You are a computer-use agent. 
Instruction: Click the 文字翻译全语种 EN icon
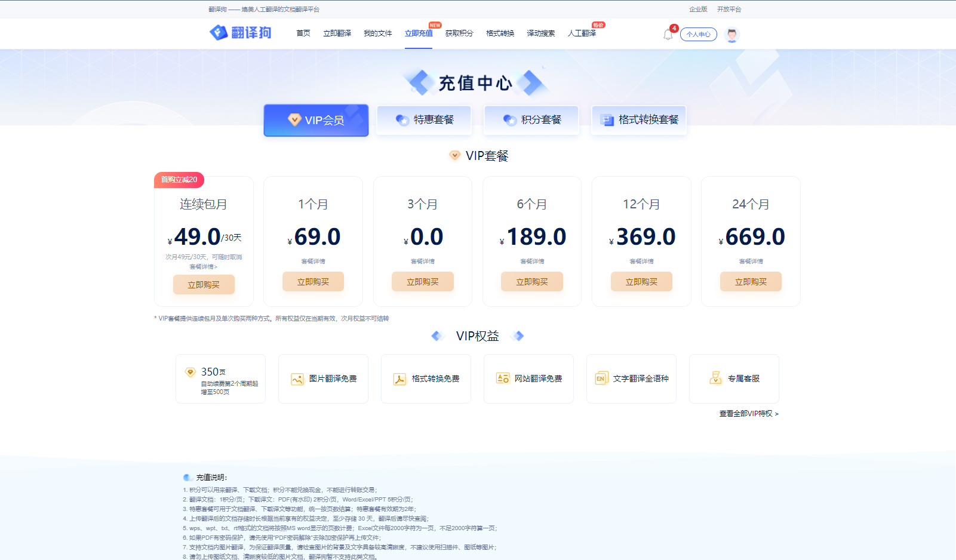601,379
